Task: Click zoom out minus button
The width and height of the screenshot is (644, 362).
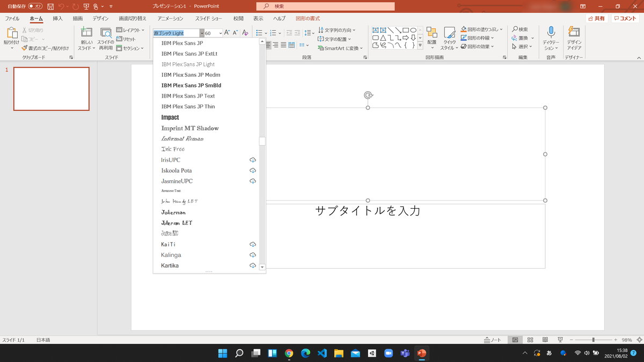Action: pyautogui.click(x=572, y=340)
